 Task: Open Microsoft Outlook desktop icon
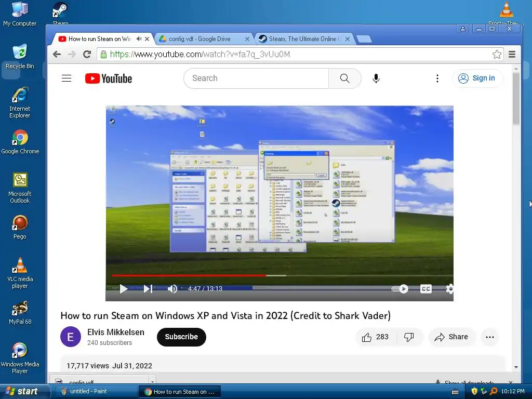click(20, 188)
